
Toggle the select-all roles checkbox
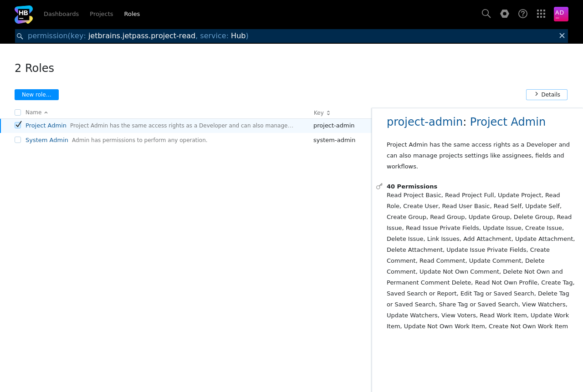18,112
